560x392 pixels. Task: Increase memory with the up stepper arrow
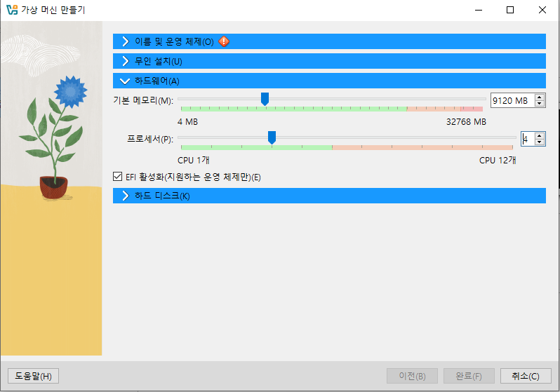[x=540, y=97]
